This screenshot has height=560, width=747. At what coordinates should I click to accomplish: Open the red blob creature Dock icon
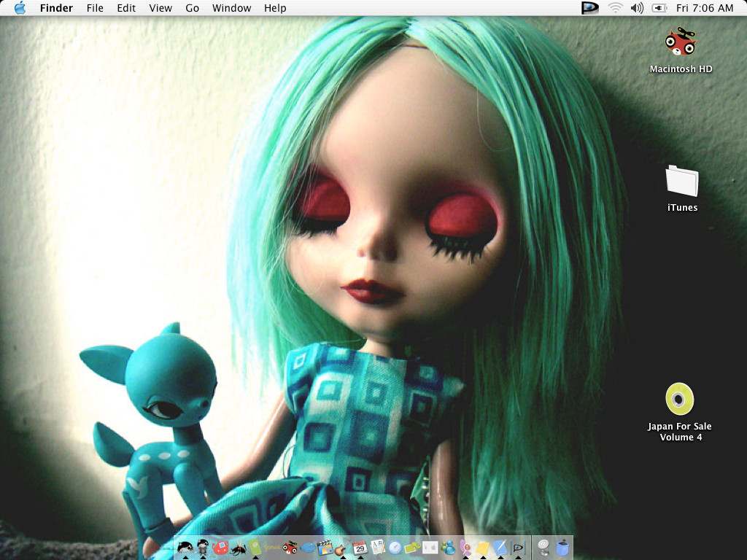tap(220, 548)
